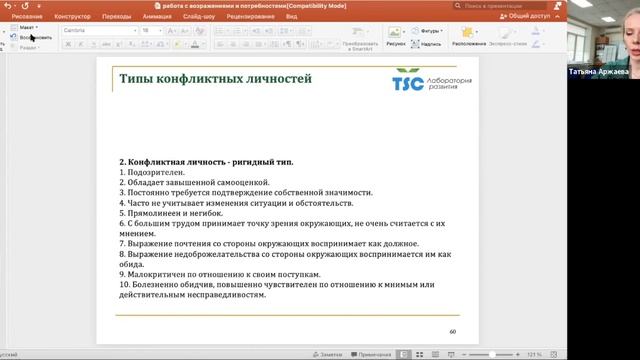This screenshot has width=640, height=360.
Task: Open the Расположение arrange menu
Action: tap(469, 37)
